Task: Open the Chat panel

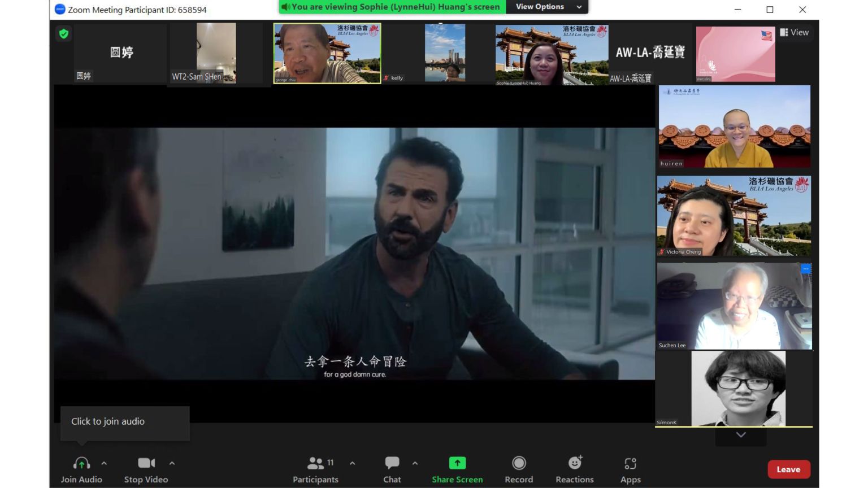Action: (x=392, y=470)
